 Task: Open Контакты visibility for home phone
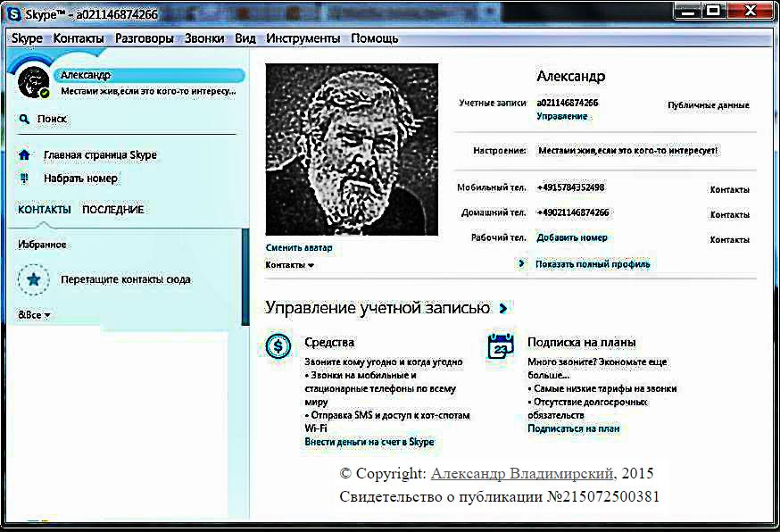point(730,214)
